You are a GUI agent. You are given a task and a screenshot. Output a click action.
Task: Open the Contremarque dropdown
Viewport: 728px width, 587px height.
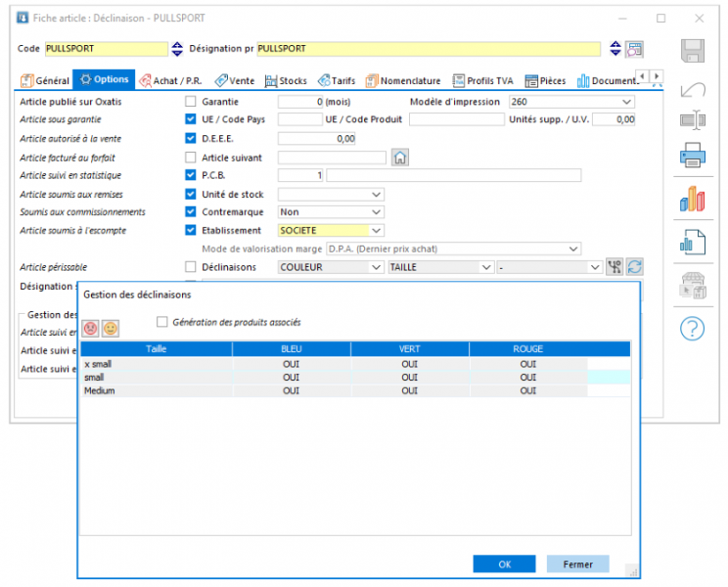(x=331, y=212)
